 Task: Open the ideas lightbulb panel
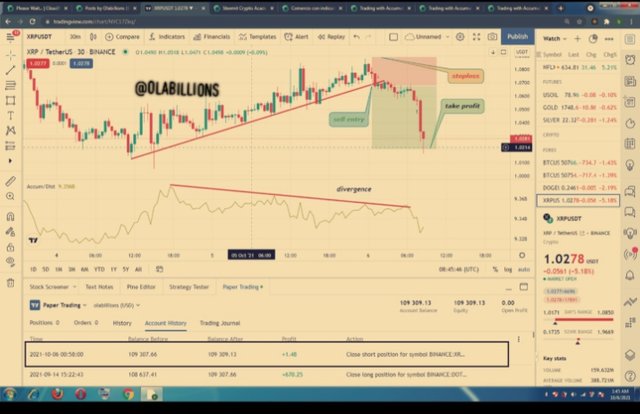[630, 165]
